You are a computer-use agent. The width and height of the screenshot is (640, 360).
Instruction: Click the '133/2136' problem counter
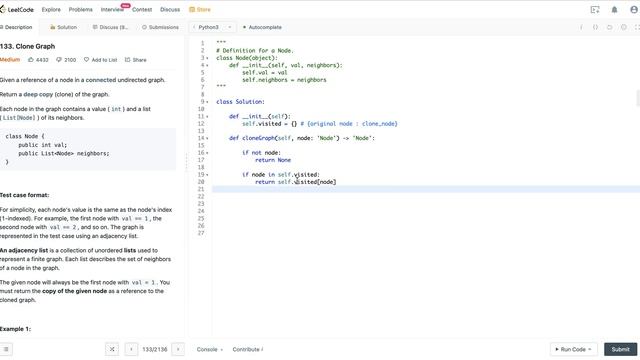click(x=155, y=349)
